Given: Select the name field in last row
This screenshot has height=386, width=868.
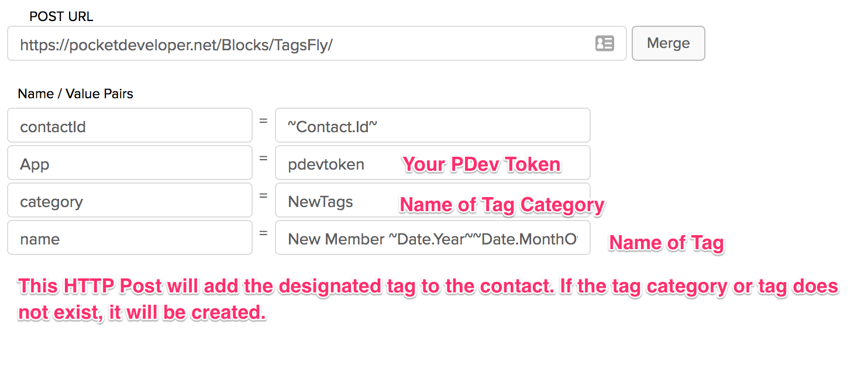Looking at the screenshot, I should point(130,237).
